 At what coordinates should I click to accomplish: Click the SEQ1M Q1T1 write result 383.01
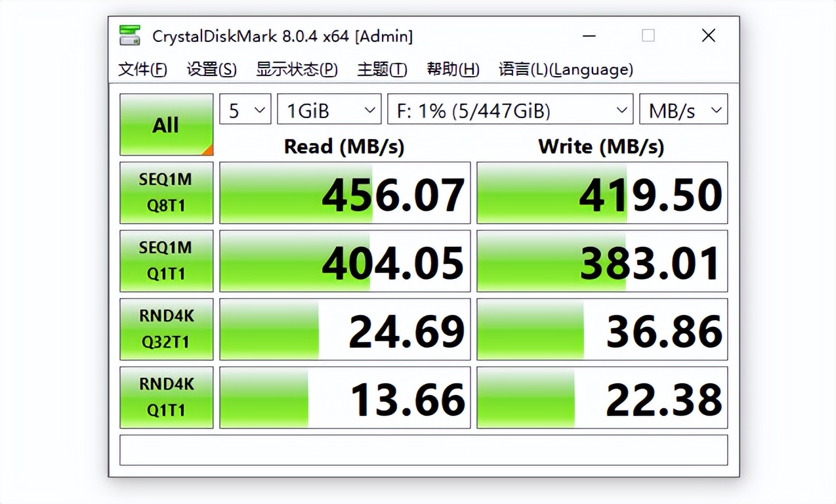tap(602, 261)
